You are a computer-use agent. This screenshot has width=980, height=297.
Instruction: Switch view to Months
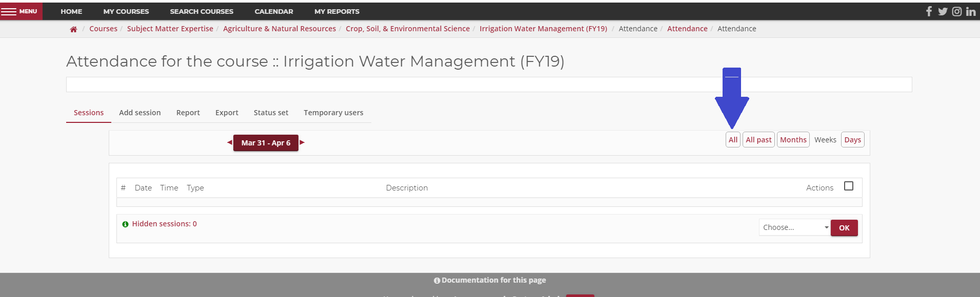click(793, 140)
